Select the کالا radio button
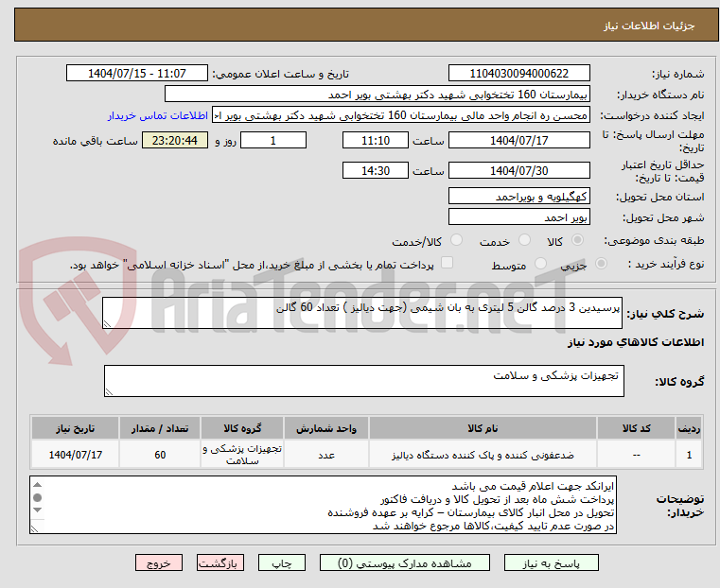The image size is (720, 588). [578, 240]
